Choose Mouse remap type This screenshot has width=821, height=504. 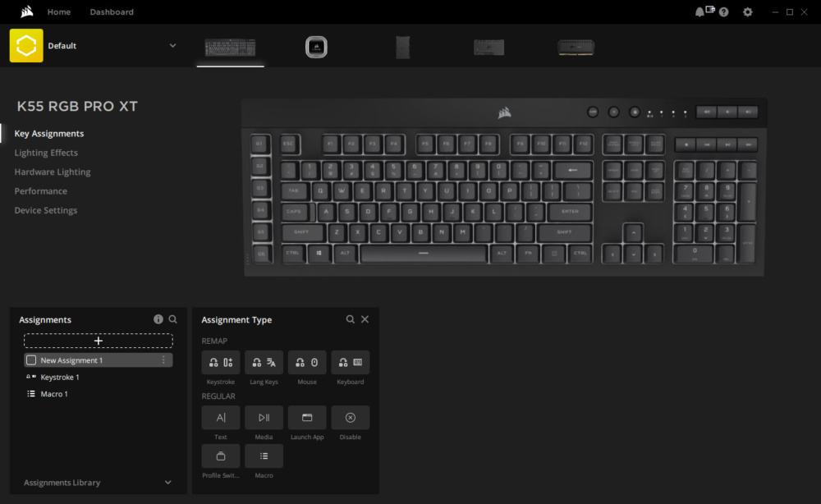[x=307, y=362]
